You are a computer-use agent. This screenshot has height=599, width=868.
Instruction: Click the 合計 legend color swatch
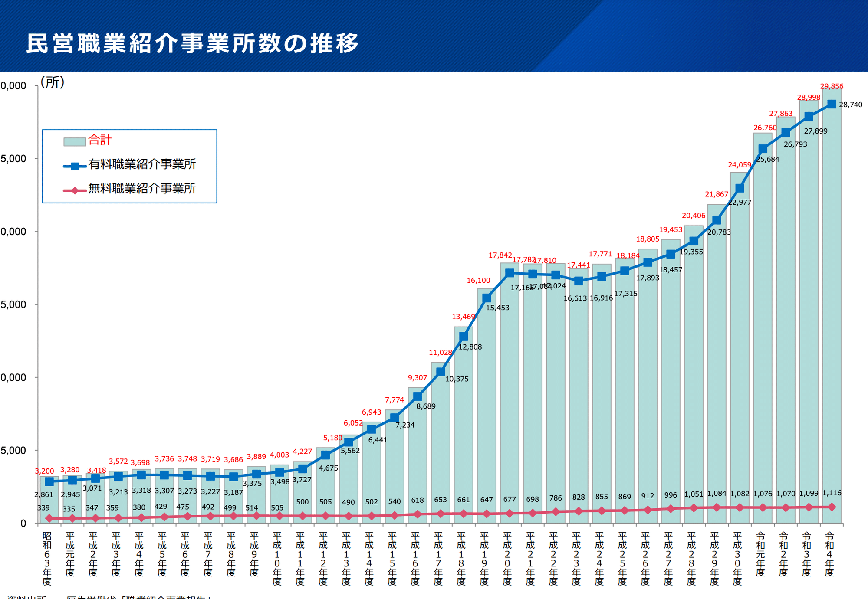pyautogui.click(x=75, y=141)
